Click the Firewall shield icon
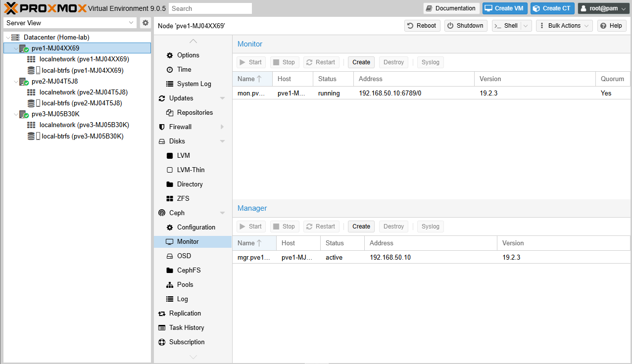This screenshot has width=632, height=364. coord(162,127)
